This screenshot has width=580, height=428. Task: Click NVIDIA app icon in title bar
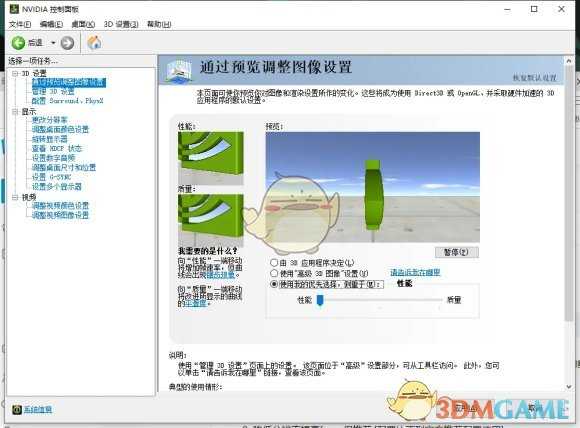(x=14, y=9)
